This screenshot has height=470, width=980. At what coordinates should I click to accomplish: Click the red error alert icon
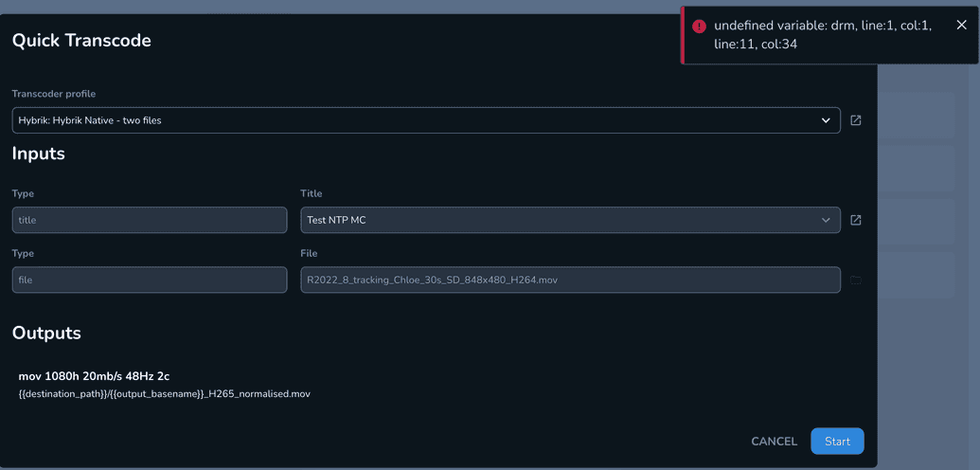pos(699,27)
